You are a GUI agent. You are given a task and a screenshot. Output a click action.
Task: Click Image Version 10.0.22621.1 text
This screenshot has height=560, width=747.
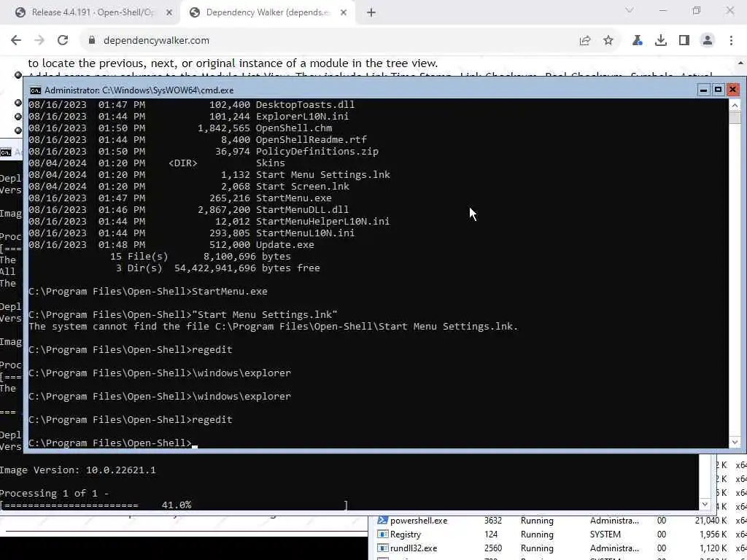click(x=77, y=470)
